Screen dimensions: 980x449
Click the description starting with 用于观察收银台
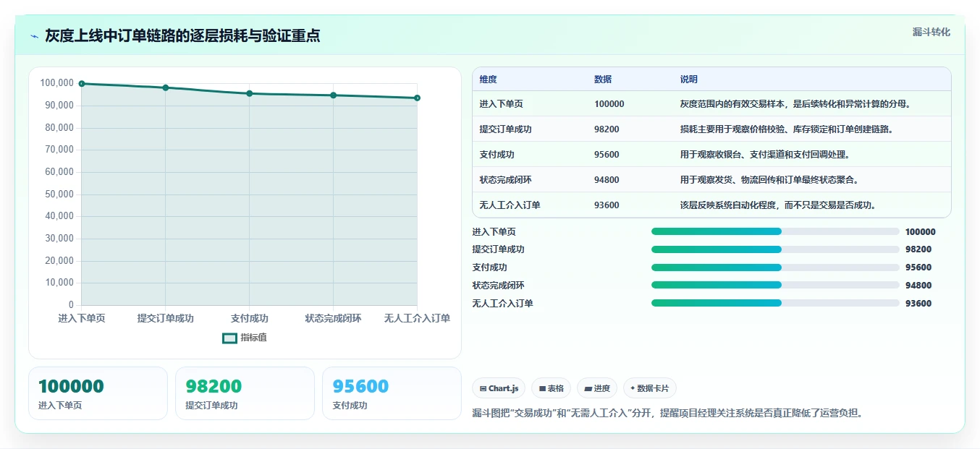click(x=764, y=155)
